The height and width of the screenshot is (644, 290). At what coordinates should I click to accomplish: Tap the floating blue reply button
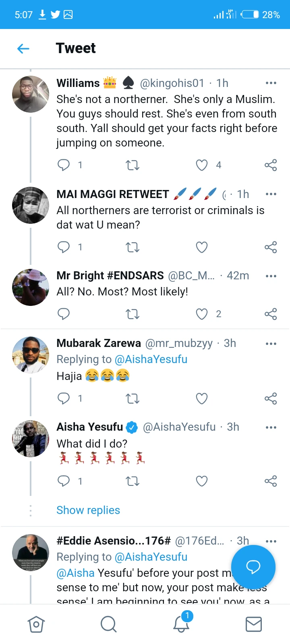pyautogui.click(x=253, y=567)
